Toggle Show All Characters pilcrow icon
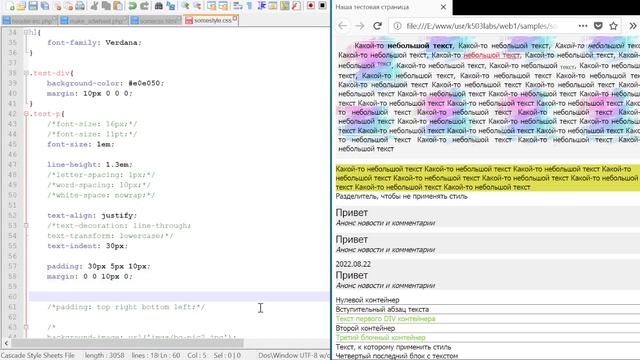Image resolution: width=640 pixels, height=360 pixels. pos(249,6)
